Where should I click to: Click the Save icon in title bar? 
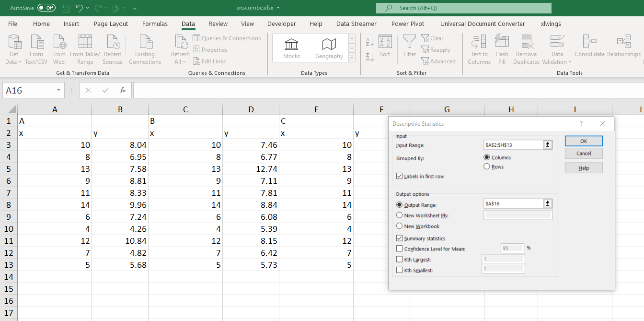[x=66, y=8]
